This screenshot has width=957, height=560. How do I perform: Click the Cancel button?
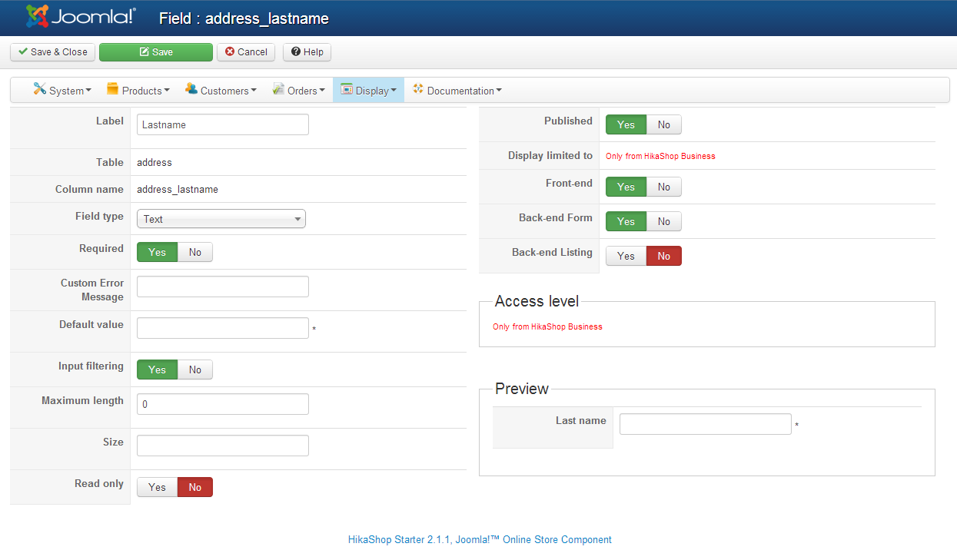click(246, 52)
